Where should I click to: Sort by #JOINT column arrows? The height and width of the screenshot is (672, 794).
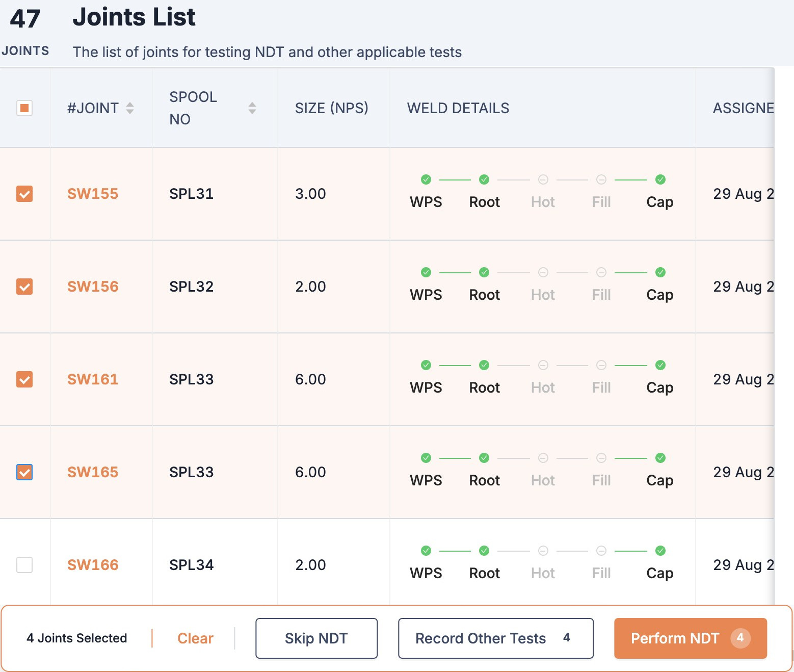(130, 108)
